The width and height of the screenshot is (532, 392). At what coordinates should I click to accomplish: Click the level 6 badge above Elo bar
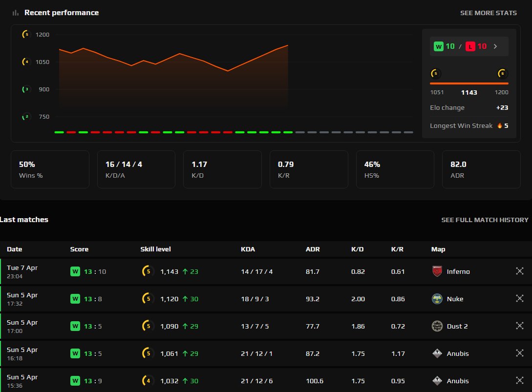pyautogui.click(x=502, y=73)
